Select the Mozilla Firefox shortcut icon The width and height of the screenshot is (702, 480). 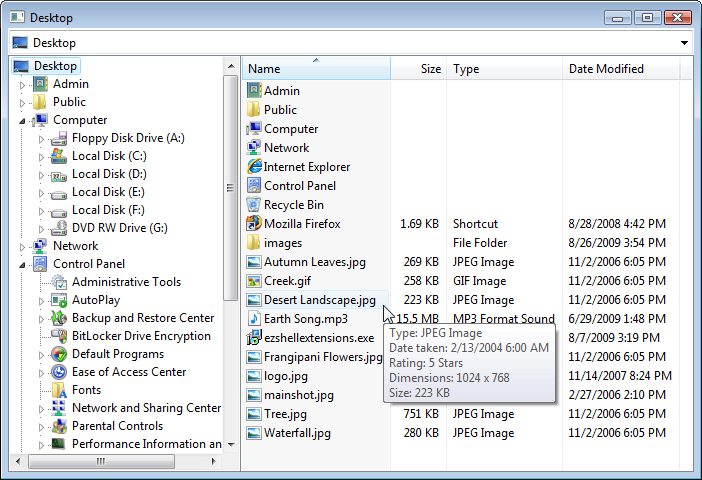point(254,223)
